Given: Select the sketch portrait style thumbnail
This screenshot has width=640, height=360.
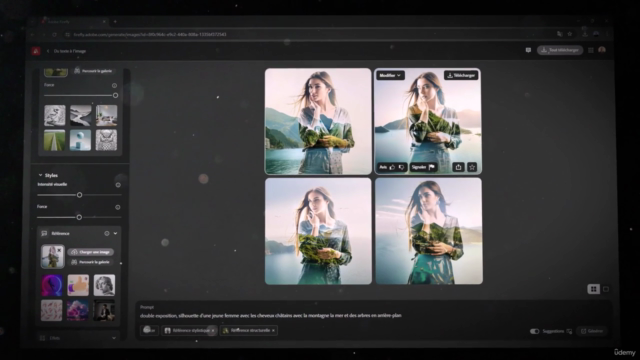Looking at the screenshot, I should 104,285.
